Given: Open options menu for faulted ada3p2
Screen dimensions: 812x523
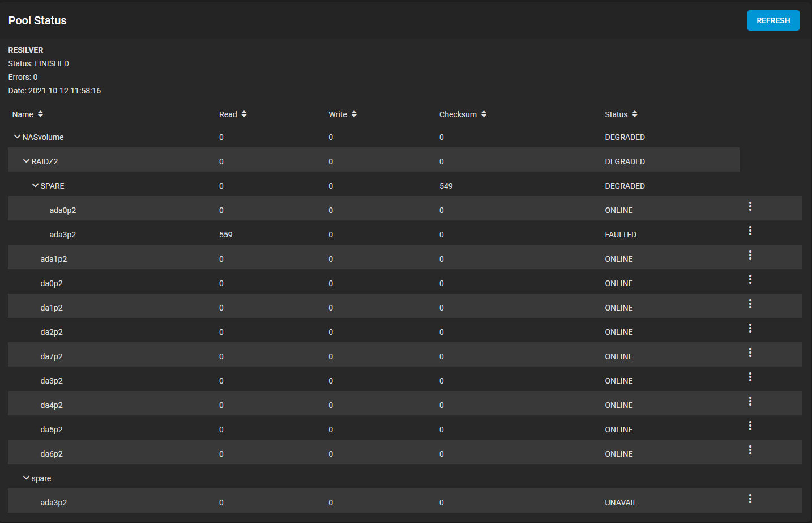Looking at the screenshot, I should (750, 231).
